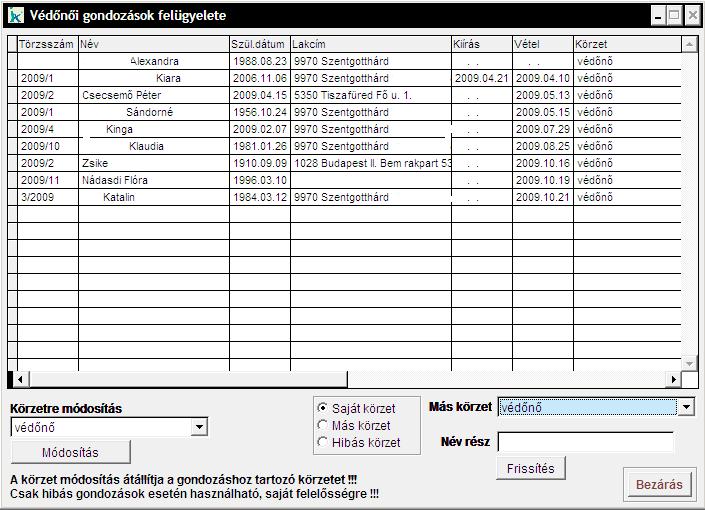The width and height of the screenshot is (705, 510).
Task: Focus the Név rész text field
Action: 585,442
